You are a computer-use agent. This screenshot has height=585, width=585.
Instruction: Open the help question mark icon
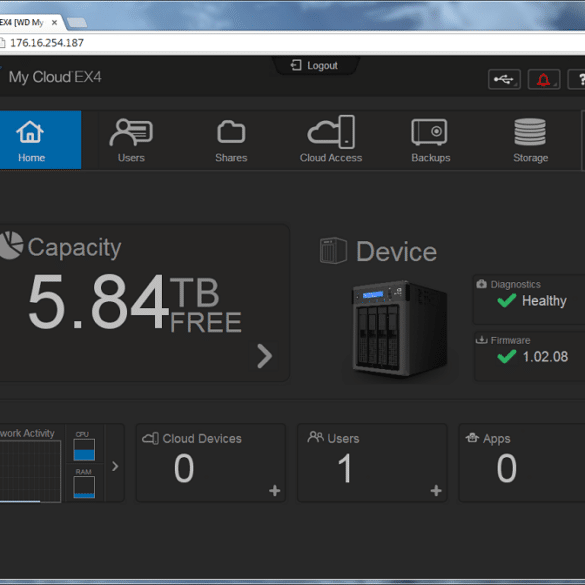click(x=577, y=79)
